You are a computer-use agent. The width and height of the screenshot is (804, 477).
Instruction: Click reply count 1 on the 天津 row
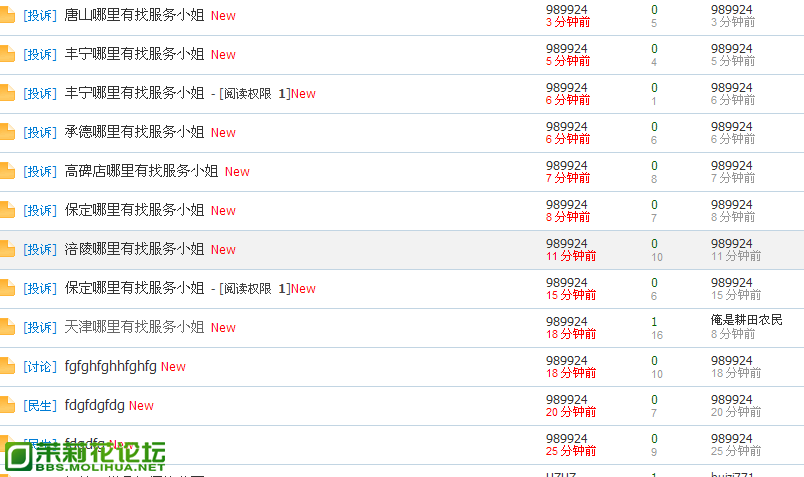point(654,322)
